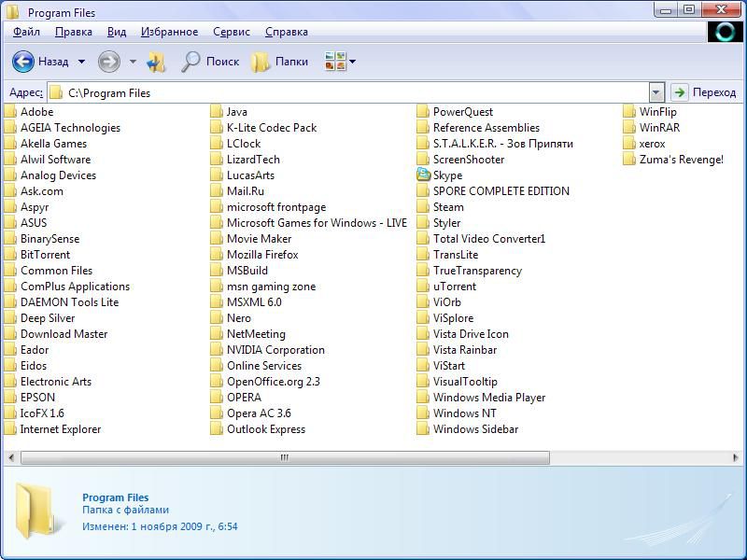Select the WinRAR folder icon
The height and width of the screenshot is (560, 747).
629,128
